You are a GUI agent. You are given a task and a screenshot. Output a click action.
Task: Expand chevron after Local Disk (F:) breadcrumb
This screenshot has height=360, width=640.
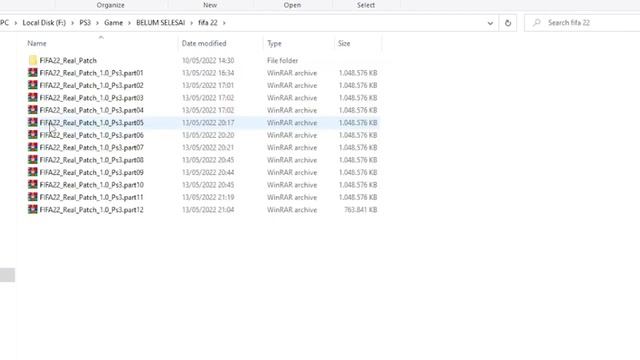click(x=73, y=23)
